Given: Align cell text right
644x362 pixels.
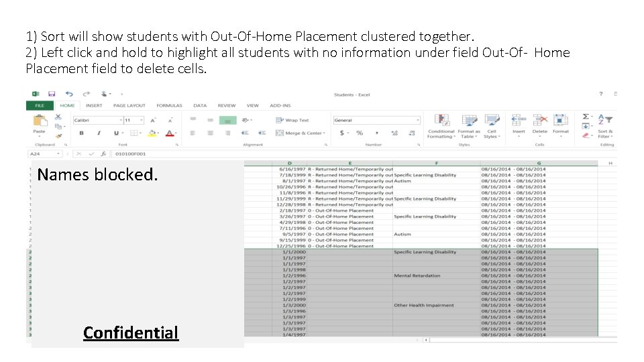Looking at the screenshot, I should (x=227, y=133).
